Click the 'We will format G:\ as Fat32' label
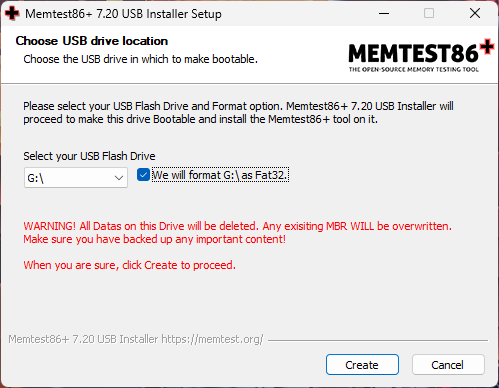This screenshot has height=388, width=499. (x=220, y=175)
